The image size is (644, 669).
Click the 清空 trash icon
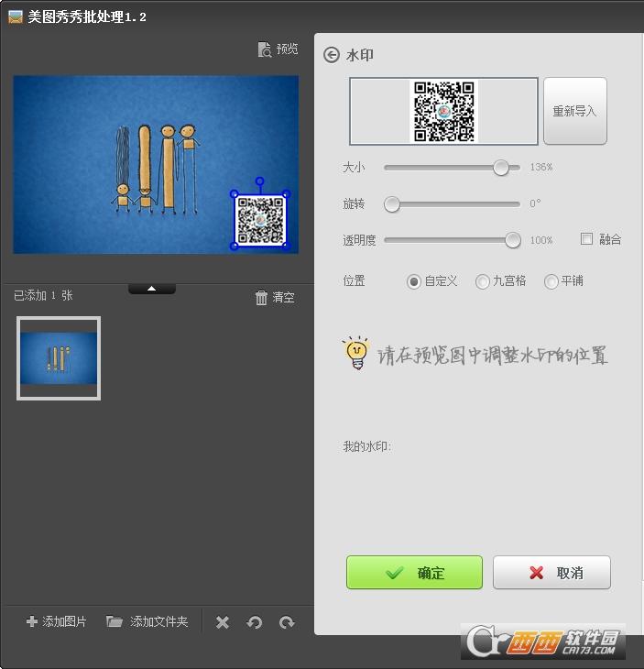coord(261,297)
